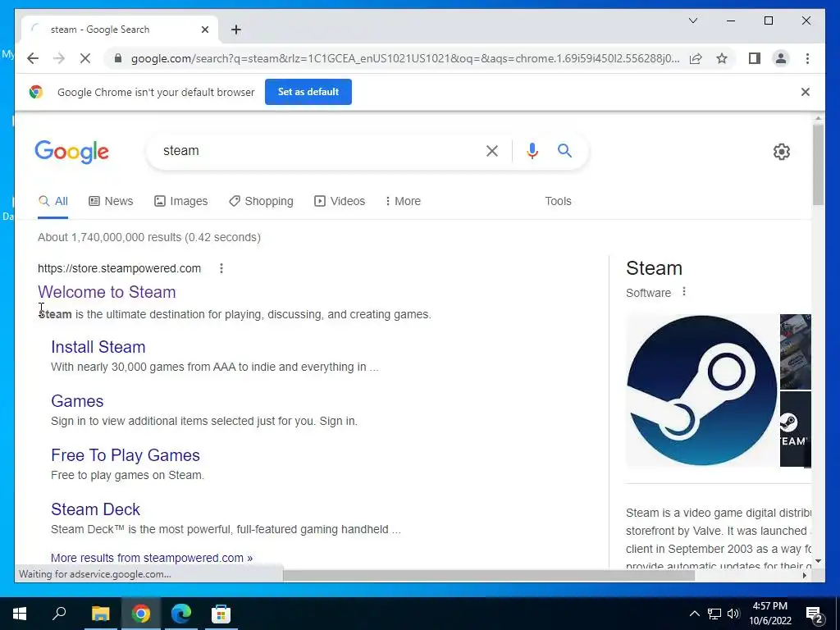Click the padlock site info icon
Image resolution: width=840 pixels, height=630 pixels.
[118, 58]
